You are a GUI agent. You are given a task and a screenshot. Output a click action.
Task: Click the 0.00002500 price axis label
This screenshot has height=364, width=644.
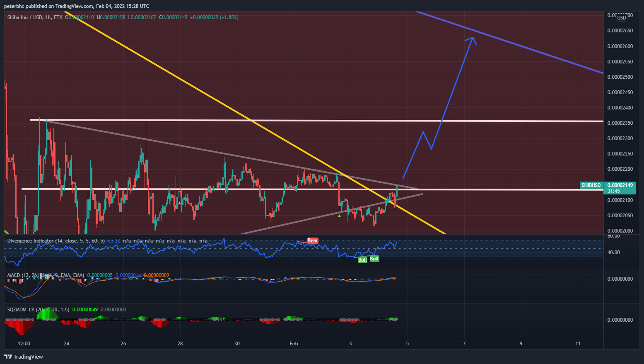tap(620, 77)
